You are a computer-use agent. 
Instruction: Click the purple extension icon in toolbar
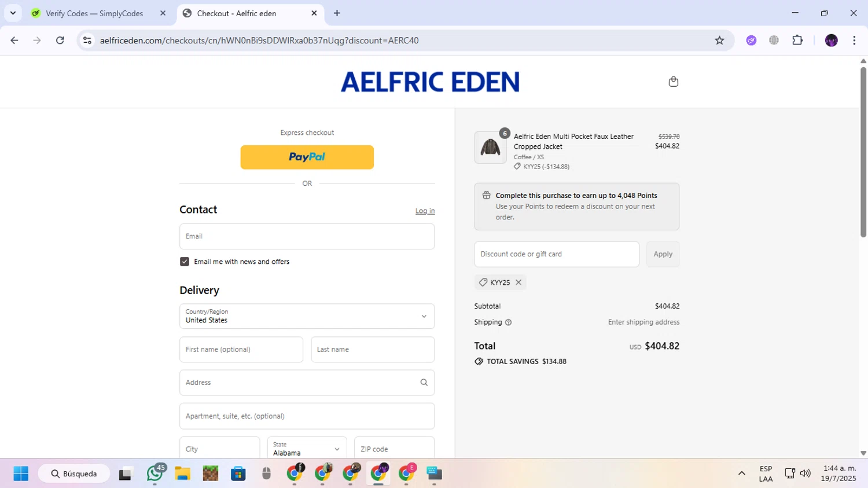click(751, 41)
